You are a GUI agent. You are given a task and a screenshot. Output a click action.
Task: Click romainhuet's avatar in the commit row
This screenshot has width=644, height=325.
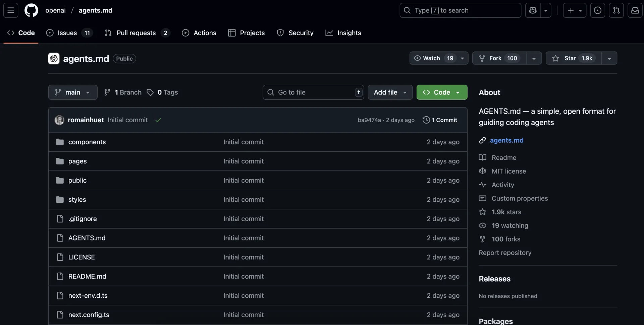(x=59, y=120)
